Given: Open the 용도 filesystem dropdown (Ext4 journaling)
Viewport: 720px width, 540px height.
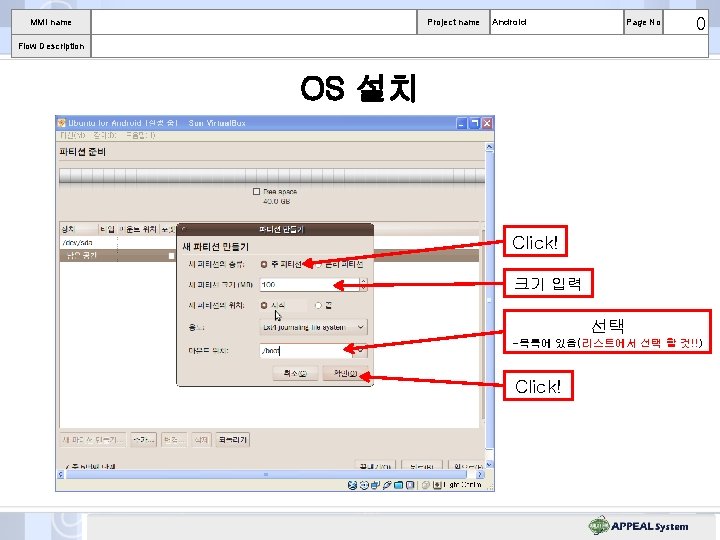Looking at the screenshot, I should (313, 327).
